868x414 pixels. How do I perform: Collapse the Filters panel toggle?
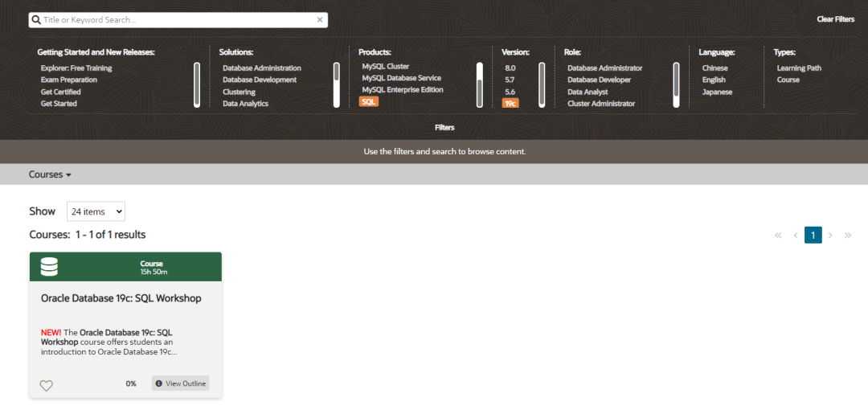coord(444,127)
